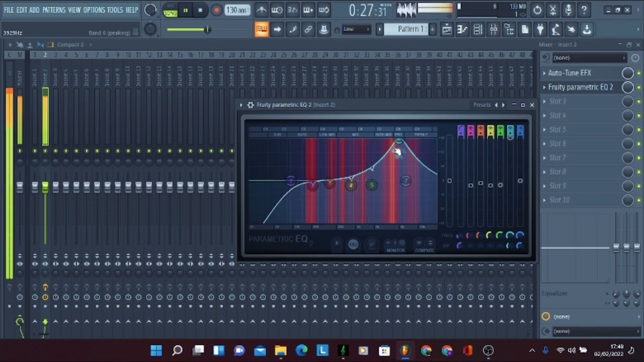This screenshot has height=362, width=644.
Task: Open the piano roll view icon
Action: click(462, 30)
